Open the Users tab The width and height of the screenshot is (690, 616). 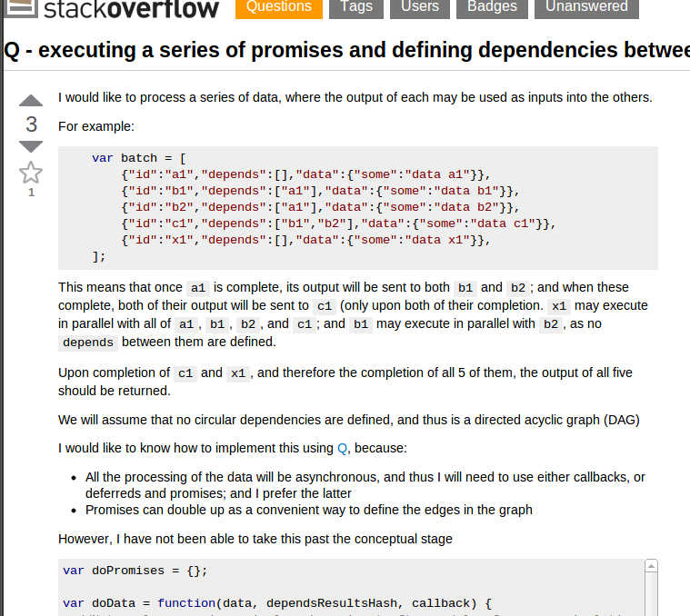click(x=420, y=7)
